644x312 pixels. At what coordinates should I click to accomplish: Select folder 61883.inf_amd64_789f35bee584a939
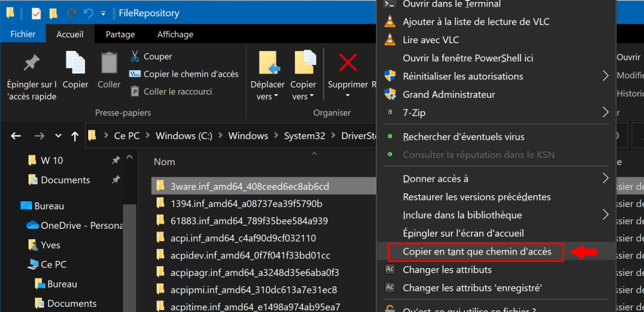(x=242, y=221)
